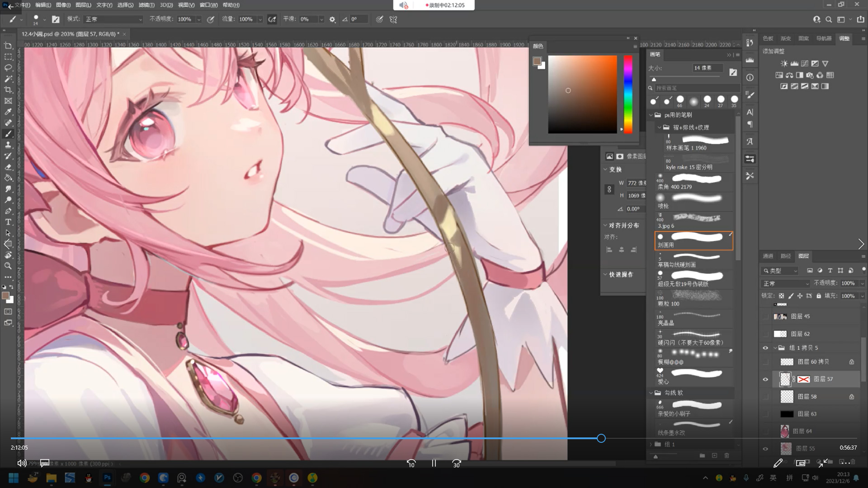Pause the video playback

(x=434, y=464)
